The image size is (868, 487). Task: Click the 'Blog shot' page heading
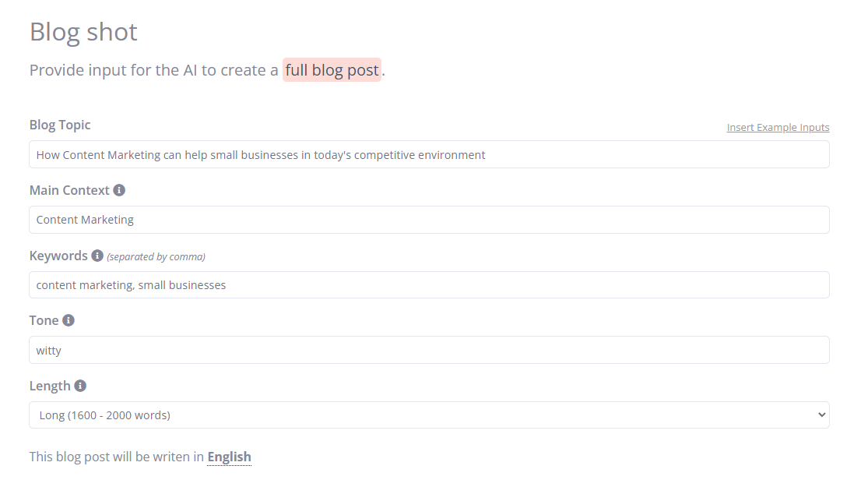click(83, 32)
